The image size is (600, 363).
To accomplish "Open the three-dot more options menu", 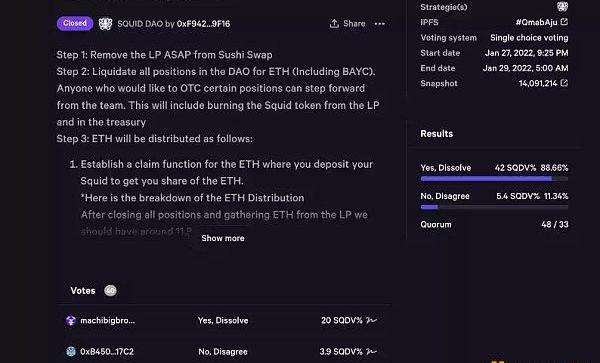I will [380, 24].
